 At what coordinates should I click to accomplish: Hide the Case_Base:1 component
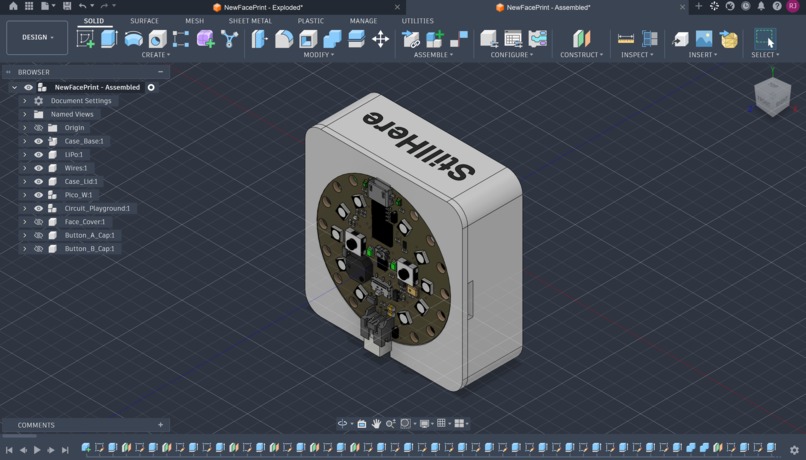coord(39,141)
